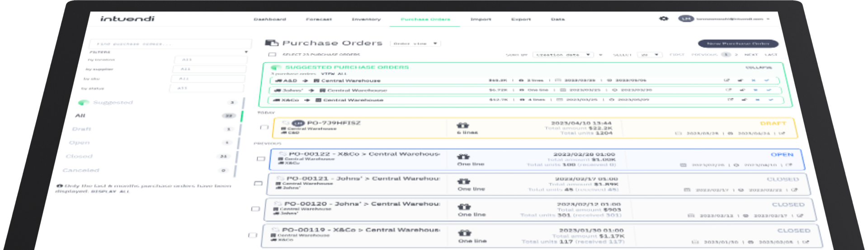This screenshot has width=868, height=250.
Task: Dismiss the A&D suggested order with X
Action: point(753,80)
